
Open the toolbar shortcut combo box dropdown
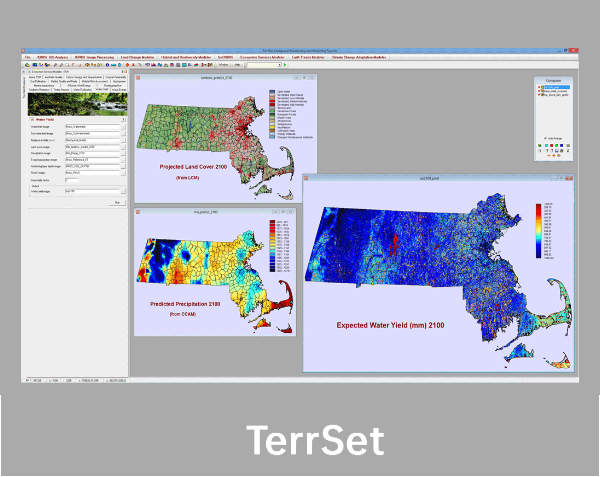[x=280, y=65]
